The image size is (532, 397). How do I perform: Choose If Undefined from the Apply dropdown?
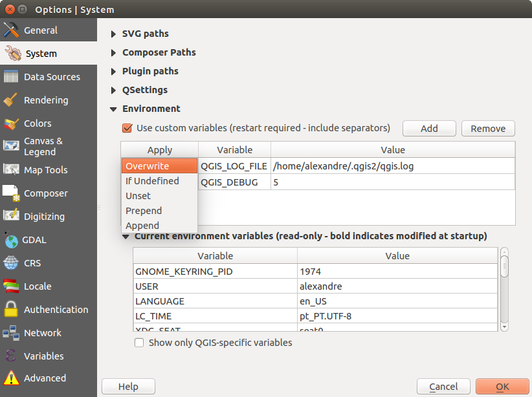pos(152,181)
